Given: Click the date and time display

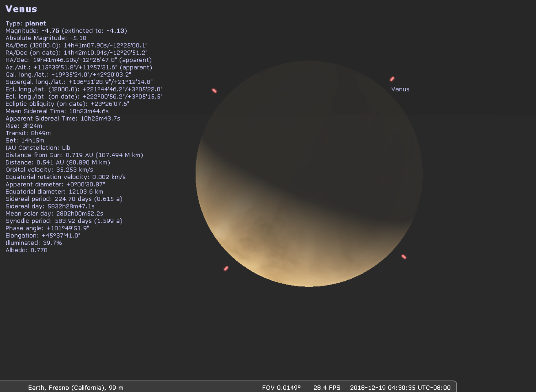Looking at the screenshot, I should [x=400, y=388].
